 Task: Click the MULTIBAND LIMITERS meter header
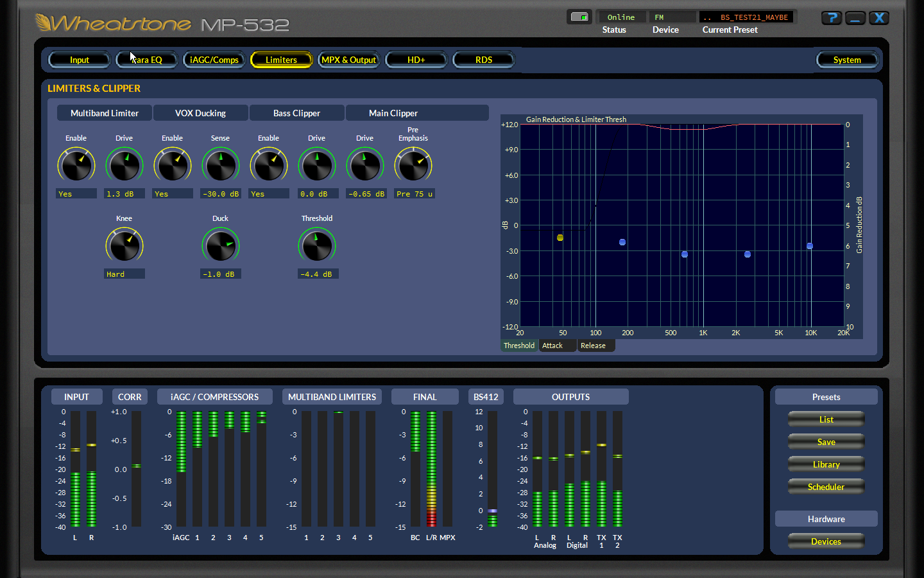(332, 397)
